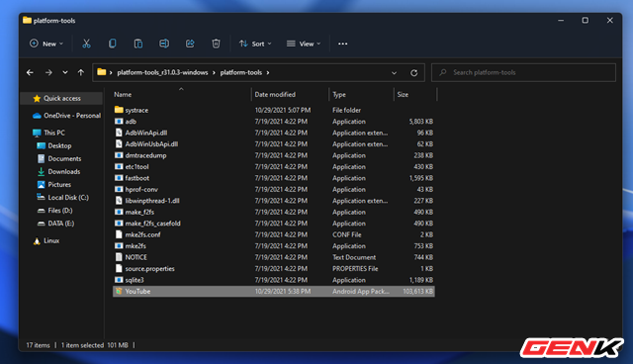Click the systrace folder icon

(x=119, y=110)
